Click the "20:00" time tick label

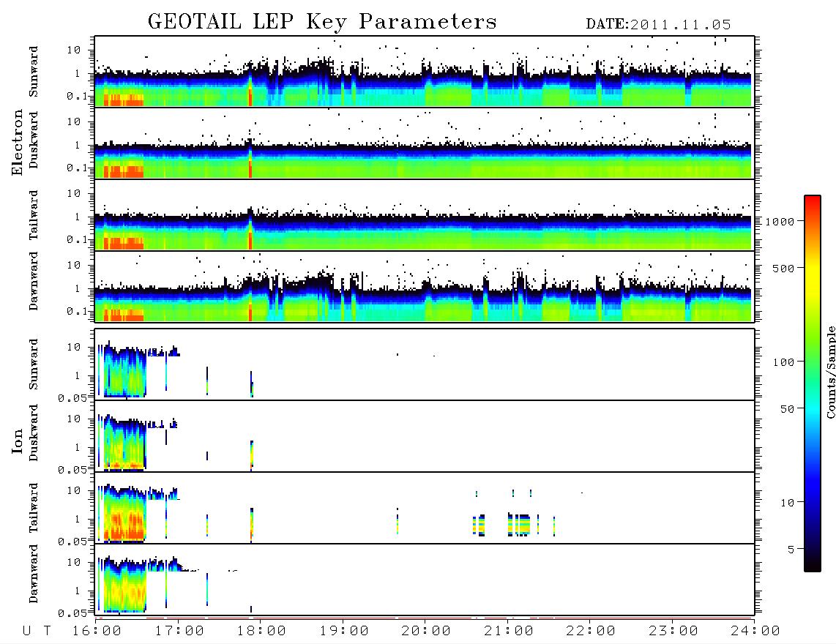pos(426,632)
